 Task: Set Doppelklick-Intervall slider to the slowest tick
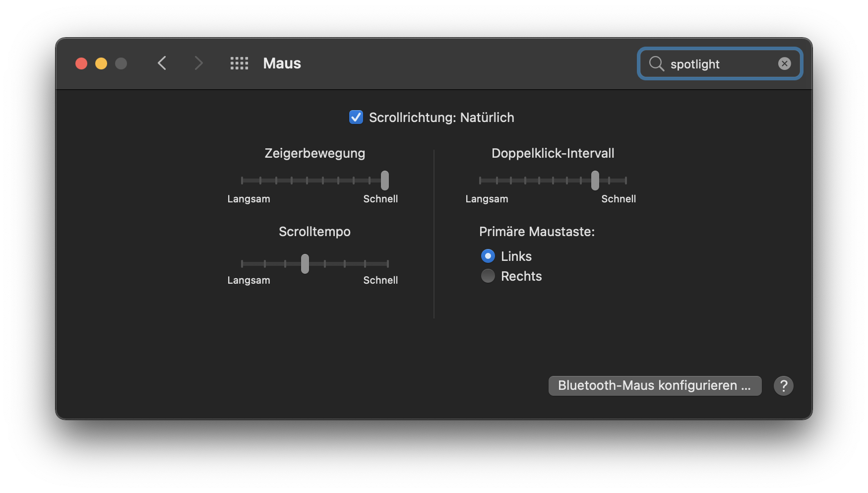(x=480, y=181)
